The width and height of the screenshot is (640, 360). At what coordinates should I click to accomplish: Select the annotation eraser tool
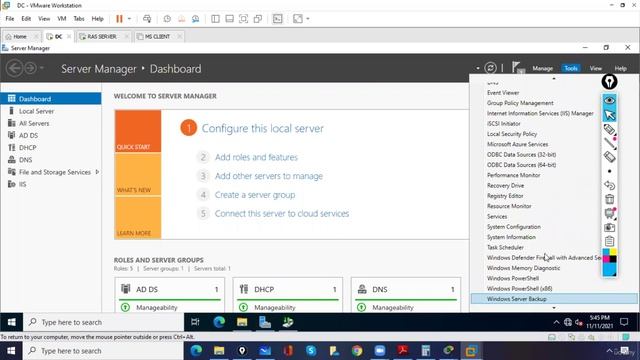(609, 157)
